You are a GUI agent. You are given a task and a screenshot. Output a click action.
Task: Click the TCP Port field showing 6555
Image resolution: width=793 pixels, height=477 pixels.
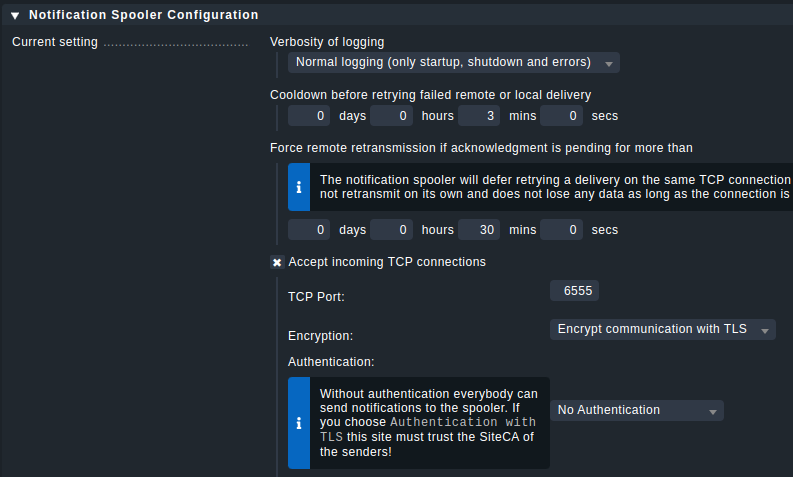575,291
